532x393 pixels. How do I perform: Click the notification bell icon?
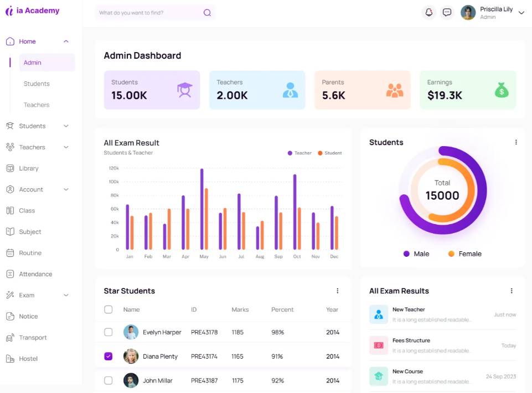pos(428,13)
